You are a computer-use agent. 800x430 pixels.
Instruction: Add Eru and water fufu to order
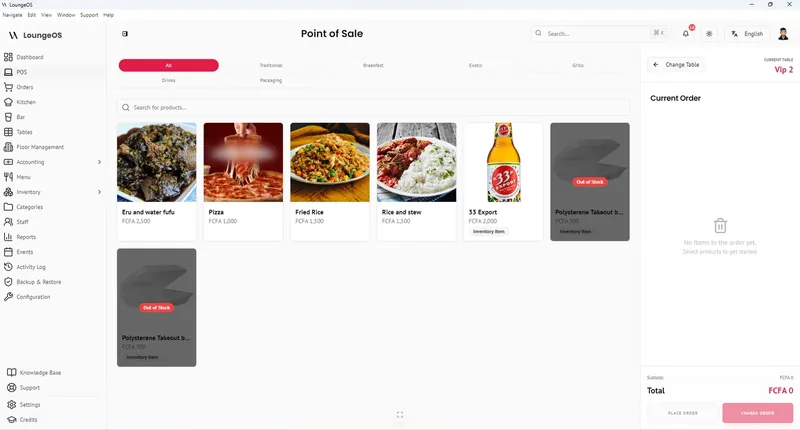coord(157,182)
